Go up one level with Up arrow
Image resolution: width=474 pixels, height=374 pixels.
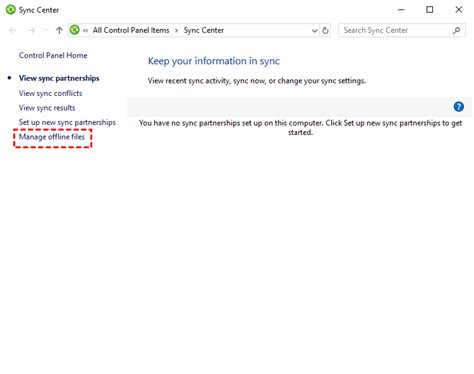pos(59,30)
